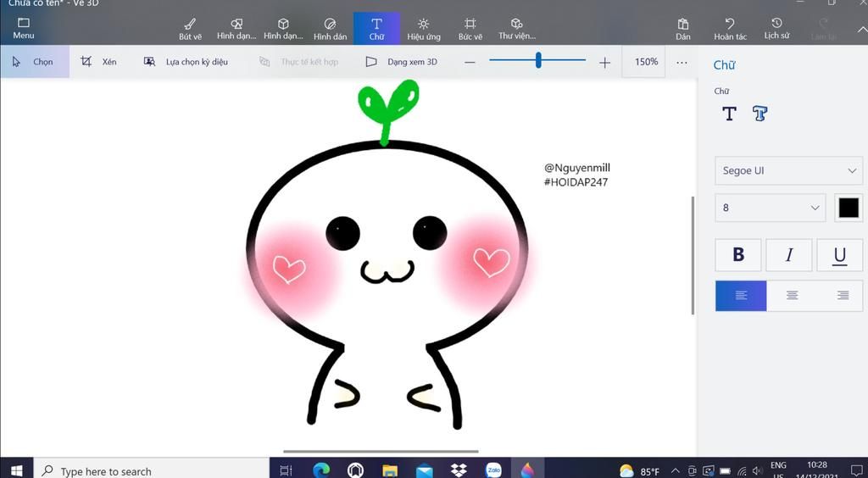
Task: Open the three-dots more options
Action: pyautogui.click(x=682, y=62)
